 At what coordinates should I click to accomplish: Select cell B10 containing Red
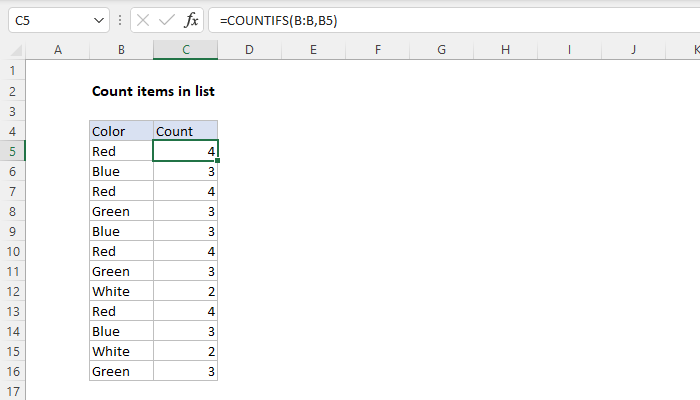pyautogui.click(x=121, y=251)
